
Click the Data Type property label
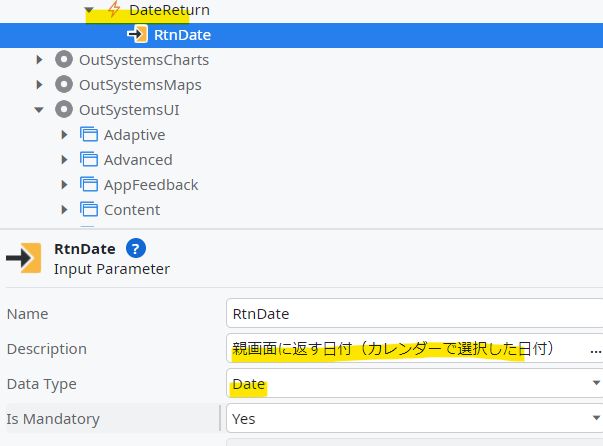(42, 384)
